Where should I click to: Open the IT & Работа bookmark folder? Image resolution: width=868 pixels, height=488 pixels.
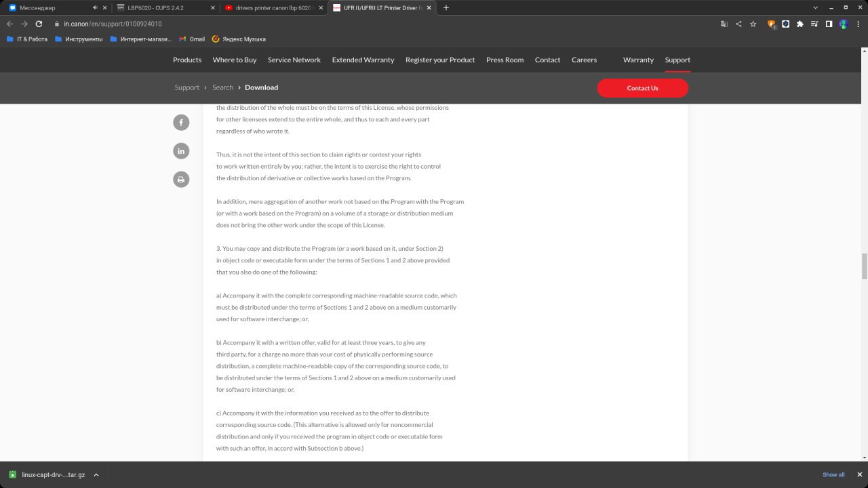[27, 39]
